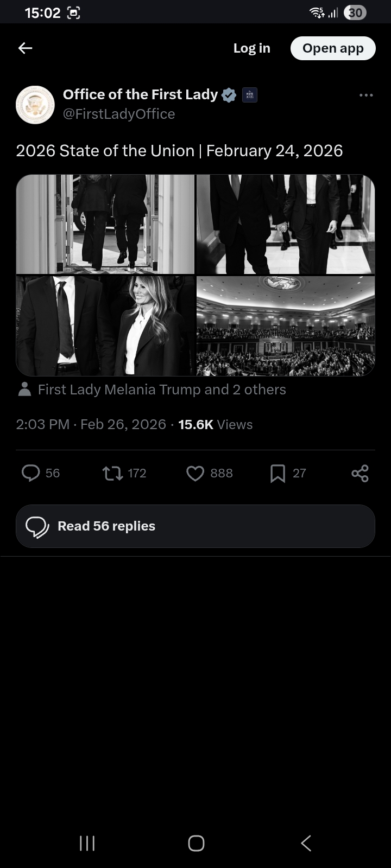
Task: Tap the share icon on the post
Action: pos(360,474)
